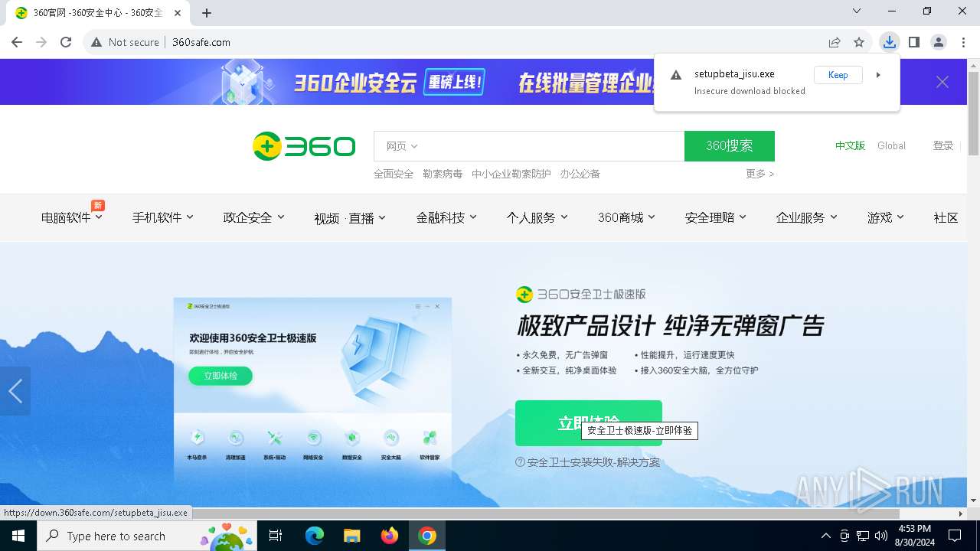Close the 360官网 browser tab
980x551 pixels.
(178, 13)
